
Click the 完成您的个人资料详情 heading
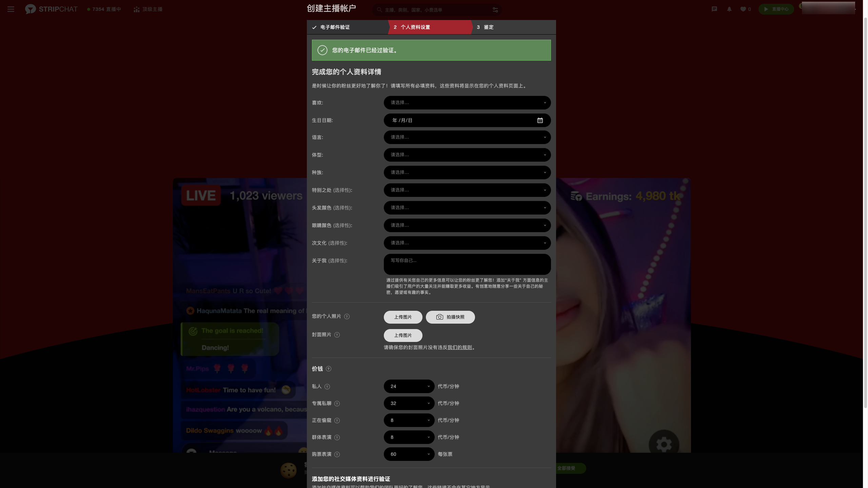coord(347,72)
